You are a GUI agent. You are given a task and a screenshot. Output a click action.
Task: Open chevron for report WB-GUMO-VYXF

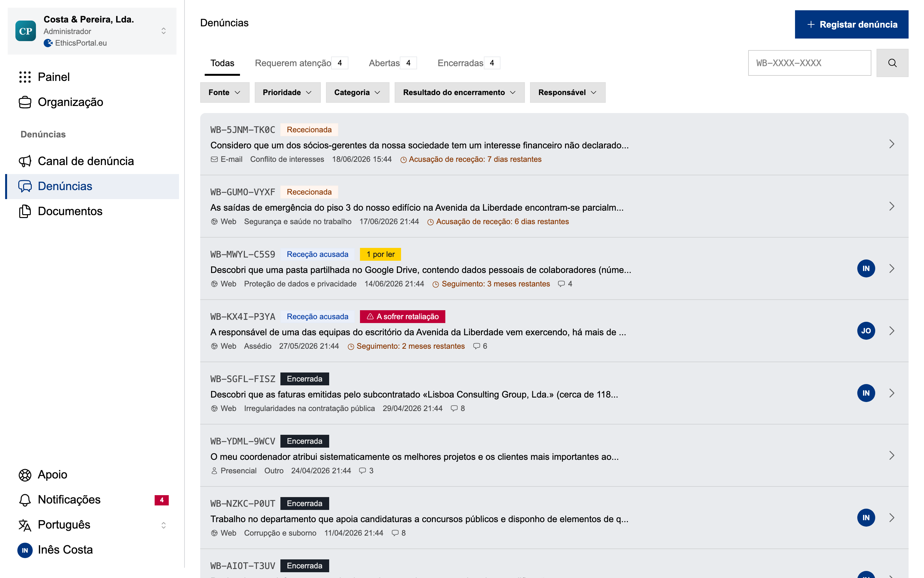(892, 206)
